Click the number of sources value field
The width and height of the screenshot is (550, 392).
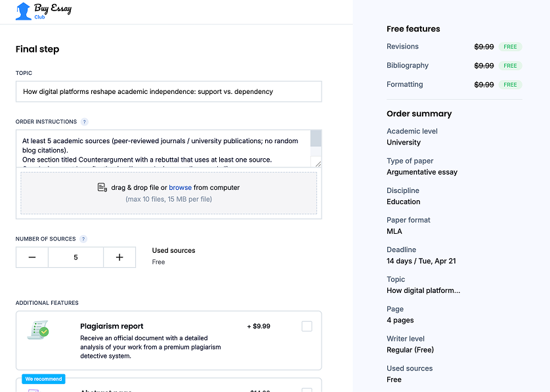pos(75,257)
